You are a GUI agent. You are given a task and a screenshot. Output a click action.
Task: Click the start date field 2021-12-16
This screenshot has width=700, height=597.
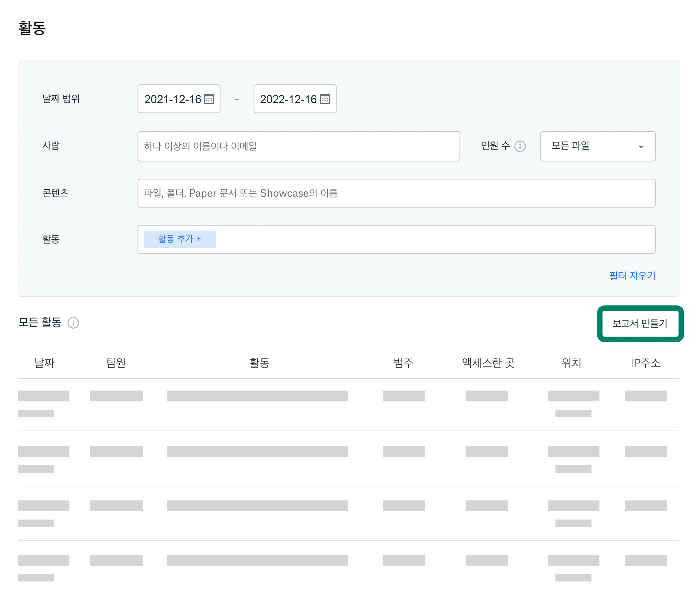coord(179,99)
